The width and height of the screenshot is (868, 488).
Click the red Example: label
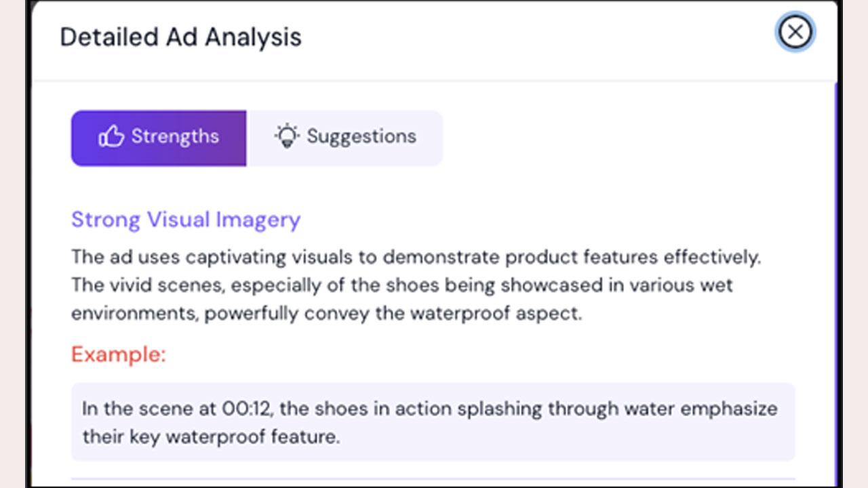pyautogui.click(x=119, y=354)
